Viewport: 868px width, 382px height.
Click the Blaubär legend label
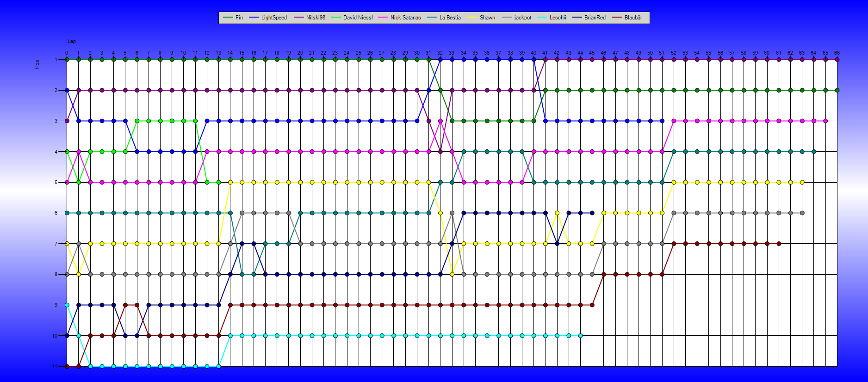tap(627, 18)
